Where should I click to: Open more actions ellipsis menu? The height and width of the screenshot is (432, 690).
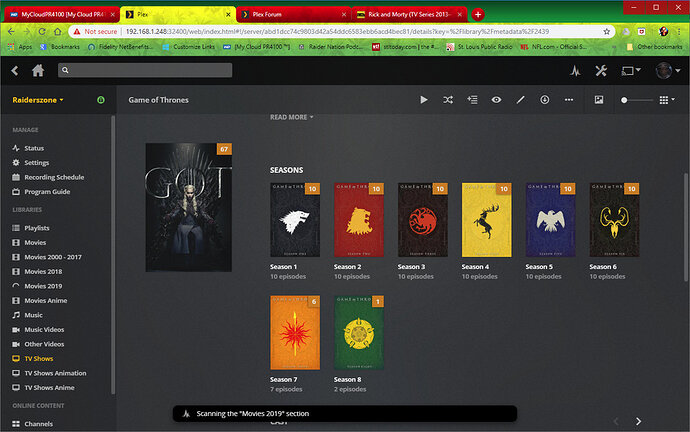click(569, 100)
